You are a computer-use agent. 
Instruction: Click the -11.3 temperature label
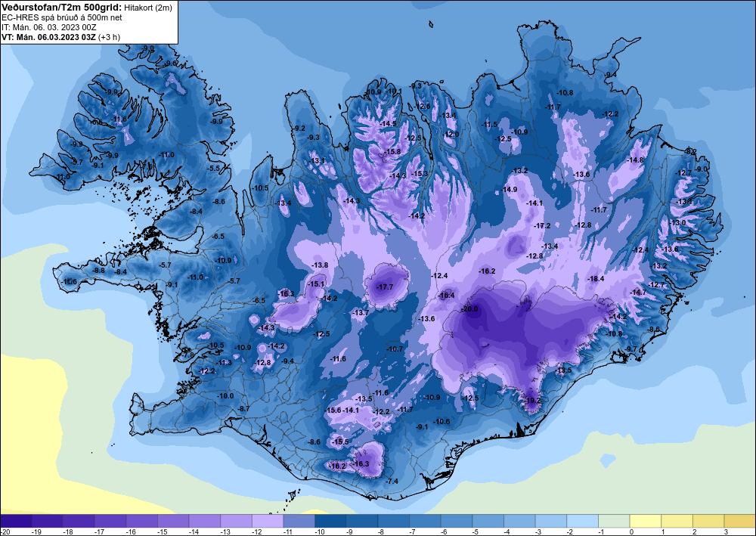pyautogui.click(x=224, y=362)
